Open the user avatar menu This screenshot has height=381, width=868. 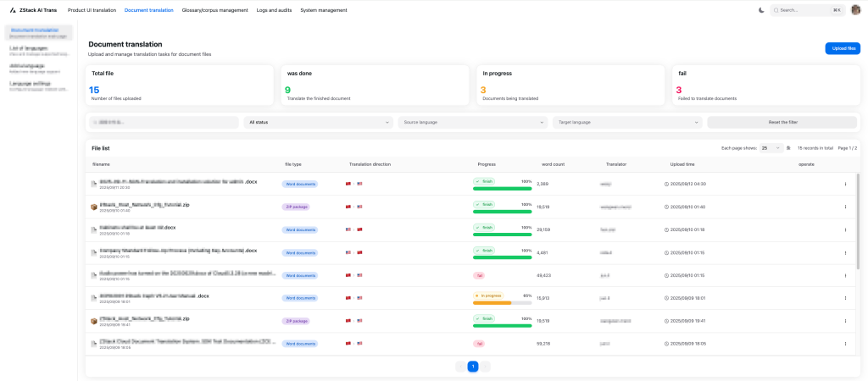click(855, 10)
